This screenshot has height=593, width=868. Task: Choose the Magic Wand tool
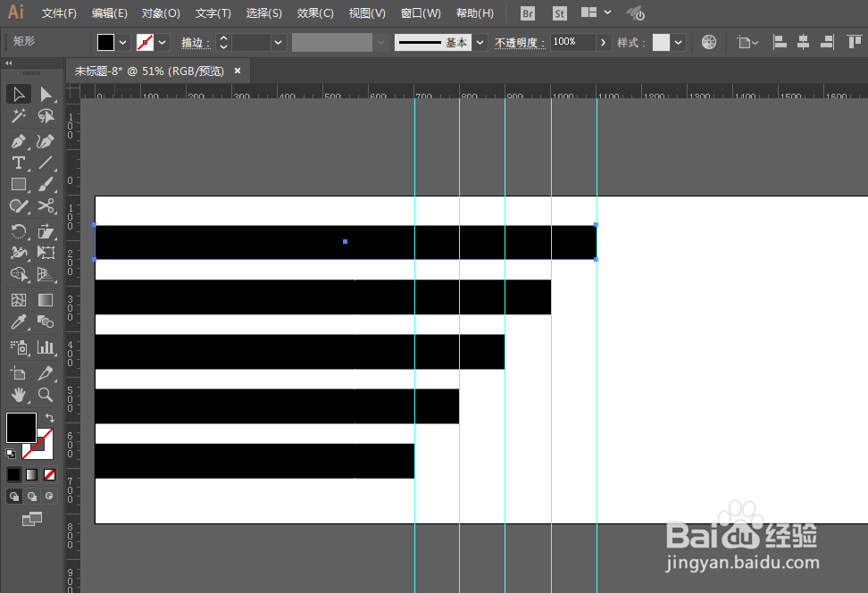tap(18, 116)
